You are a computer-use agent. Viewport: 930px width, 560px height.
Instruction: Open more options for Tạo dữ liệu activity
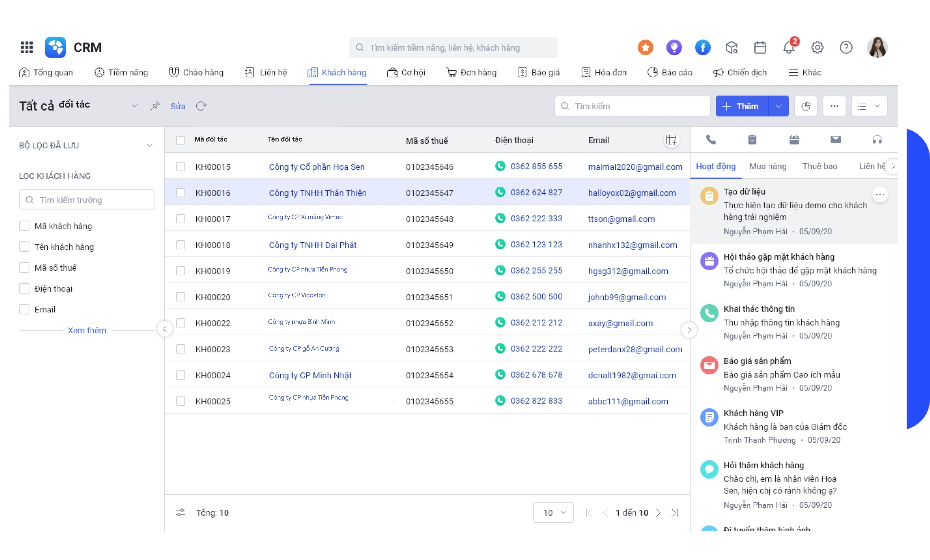pos(880,195)
